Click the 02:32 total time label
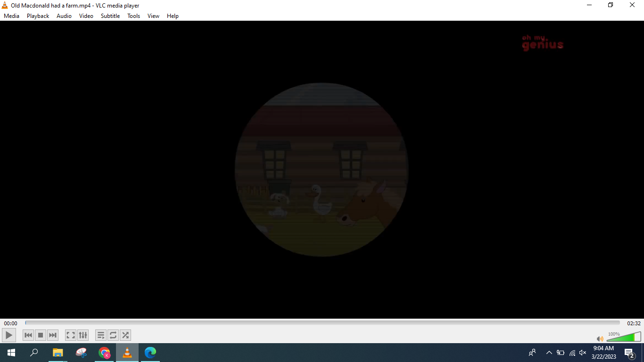This screenshot has height=362, width=644. click(x=634, y=323)
